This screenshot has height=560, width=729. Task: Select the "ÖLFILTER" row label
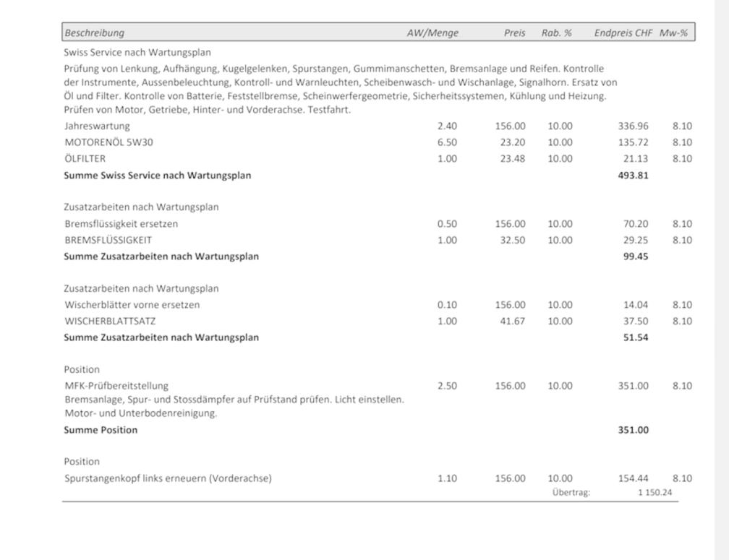85,158
